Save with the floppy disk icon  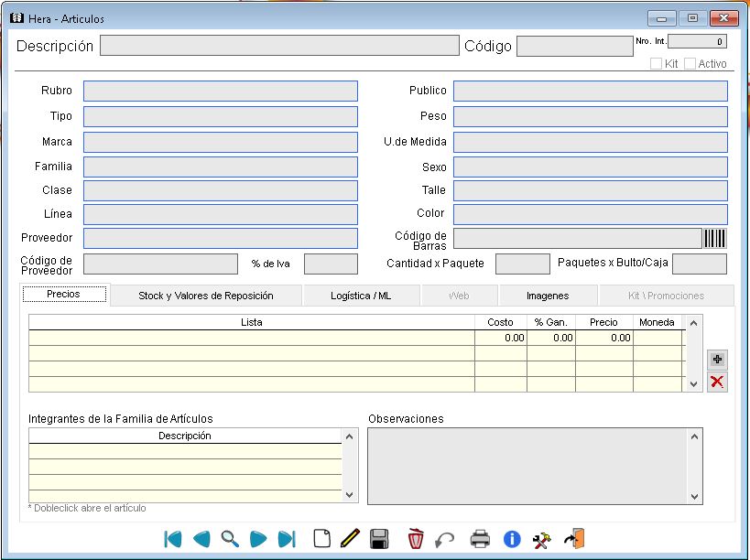[379, 539]
